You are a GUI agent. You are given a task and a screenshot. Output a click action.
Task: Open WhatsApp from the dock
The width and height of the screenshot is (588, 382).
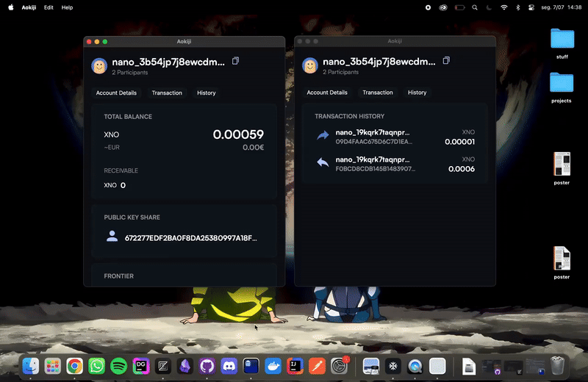[97, 366]
